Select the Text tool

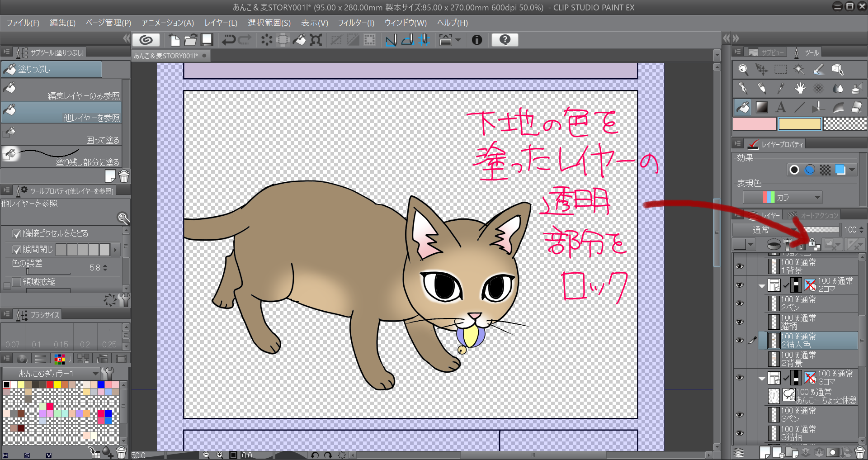pyautogui.click(x=781, y=107)
